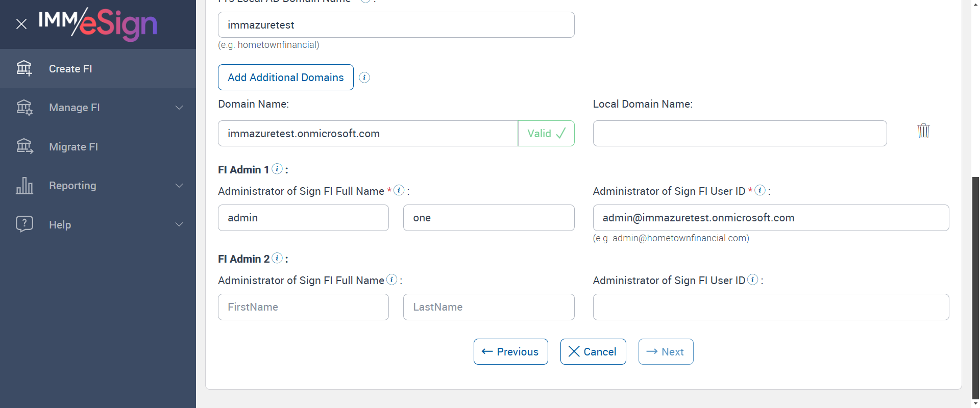Open the Migrate FI menu item
The height and width of the screenshot is (408, 980).
click(73, 147)
